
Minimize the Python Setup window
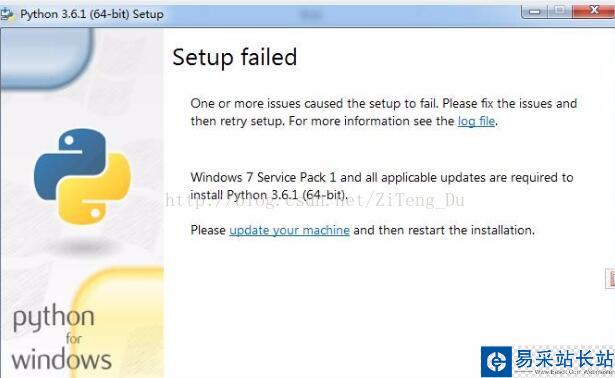(534, 11)
